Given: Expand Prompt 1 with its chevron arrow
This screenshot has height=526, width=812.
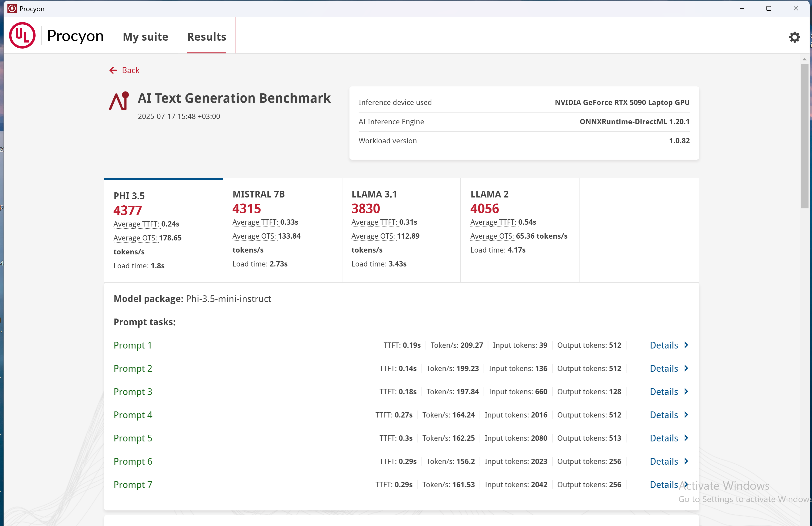Looking at the screenshot, I should coord(686,345).
